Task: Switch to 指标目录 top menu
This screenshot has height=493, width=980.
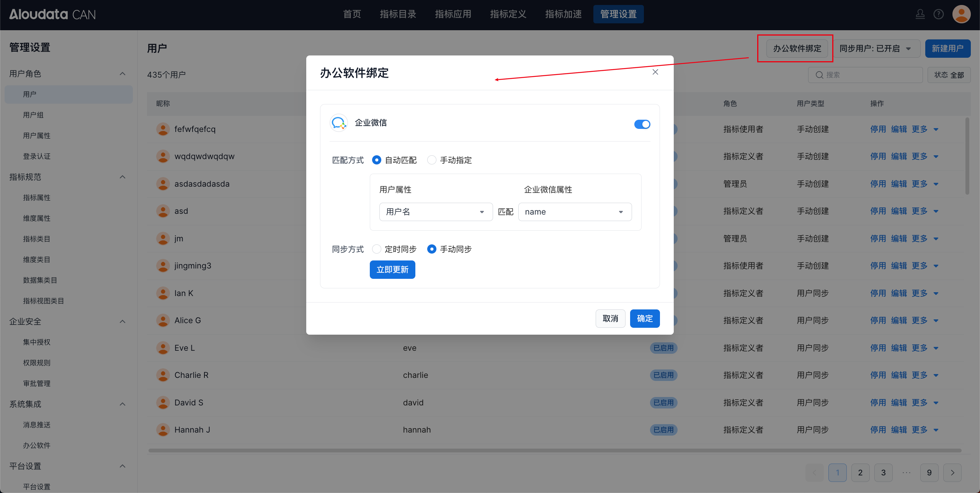Action: pos(398,15)
